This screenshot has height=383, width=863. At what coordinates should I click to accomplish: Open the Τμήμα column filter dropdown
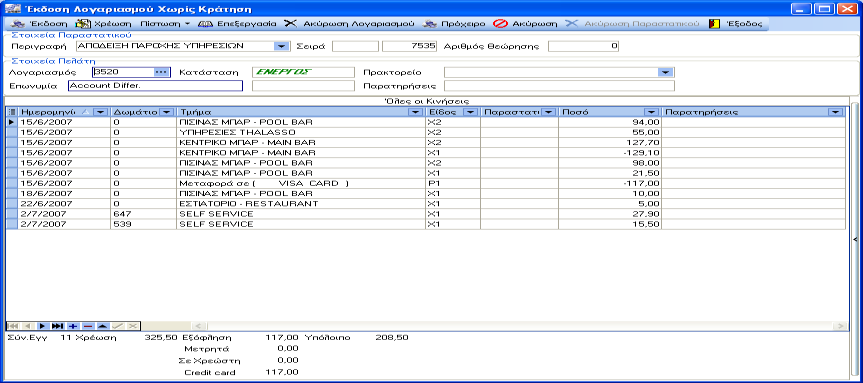[415, 112]
